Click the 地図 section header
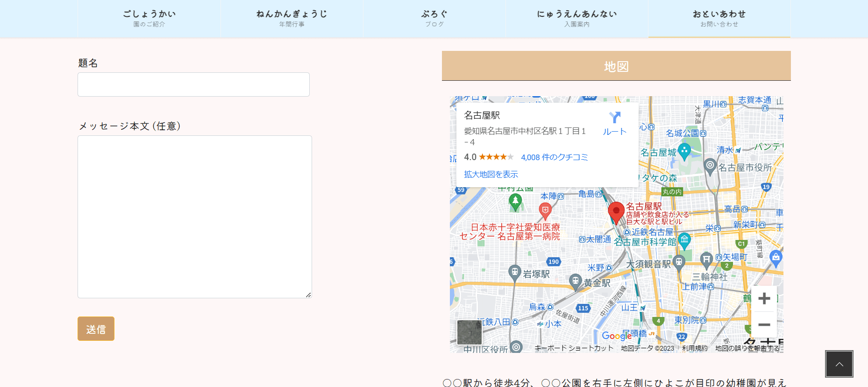The width and height of the screenshot is (868, 387). tap(616, 66)
